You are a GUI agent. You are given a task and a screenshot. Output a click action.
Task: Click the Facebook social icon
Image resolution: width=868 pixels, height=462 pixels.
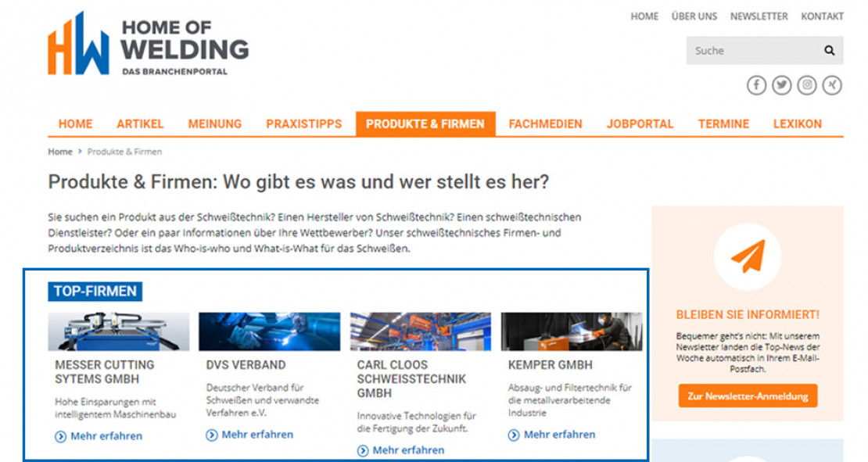click(756, 85)
